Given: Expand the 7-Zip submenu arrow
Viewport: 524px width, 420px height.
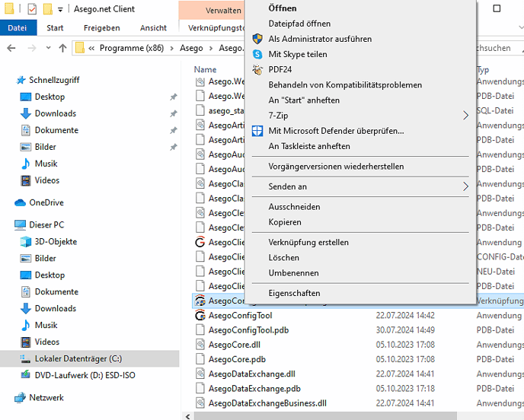Looking at the screenshot, I should (466, 116).
